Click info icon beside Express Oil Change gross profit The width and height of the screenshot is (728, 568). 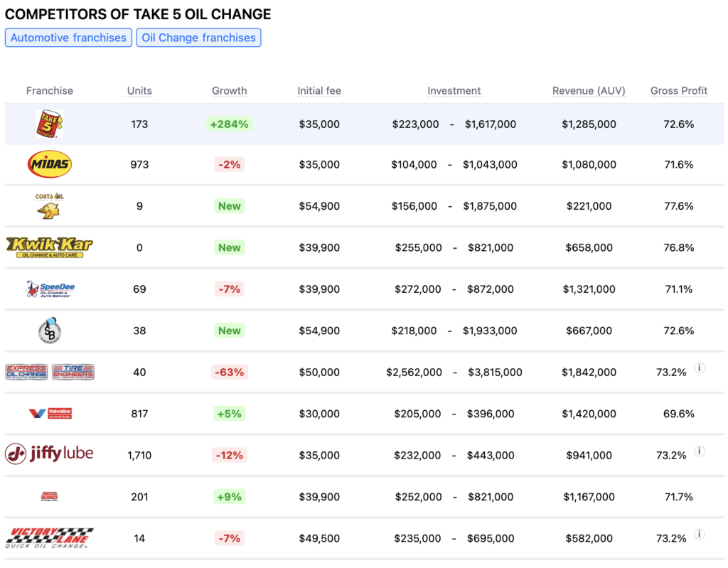pos(700,368)
